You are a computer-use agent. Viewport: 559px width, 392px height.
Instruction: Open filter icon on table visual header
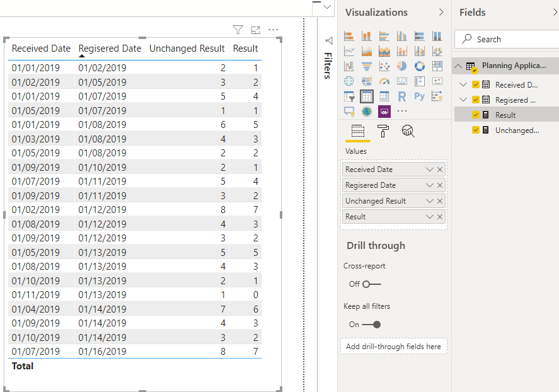tap(238, 30)
